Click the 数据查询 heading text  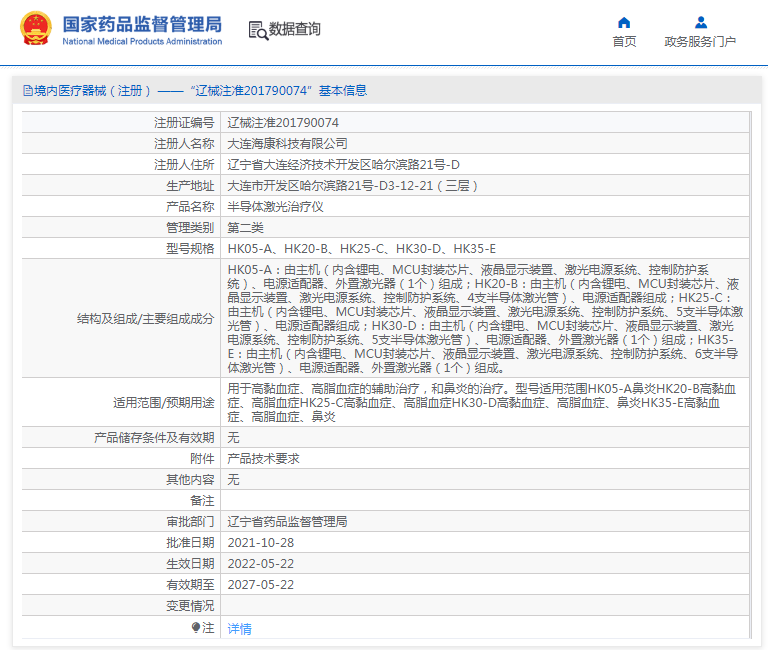point(295,29)
